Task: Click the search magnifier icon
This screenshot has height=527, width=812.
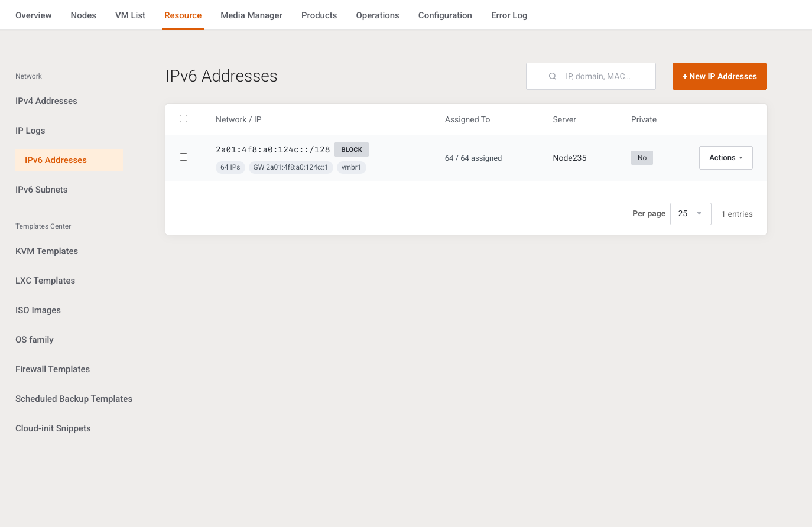Action: point(553,76)
